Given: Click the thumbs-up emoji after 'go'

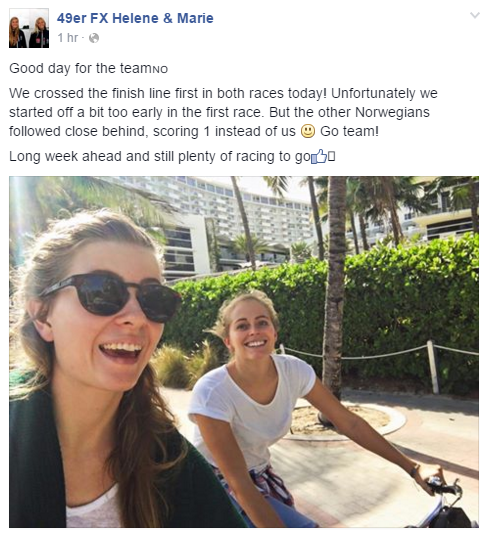Looking at the screenshot, I should (x=319, y=157).
